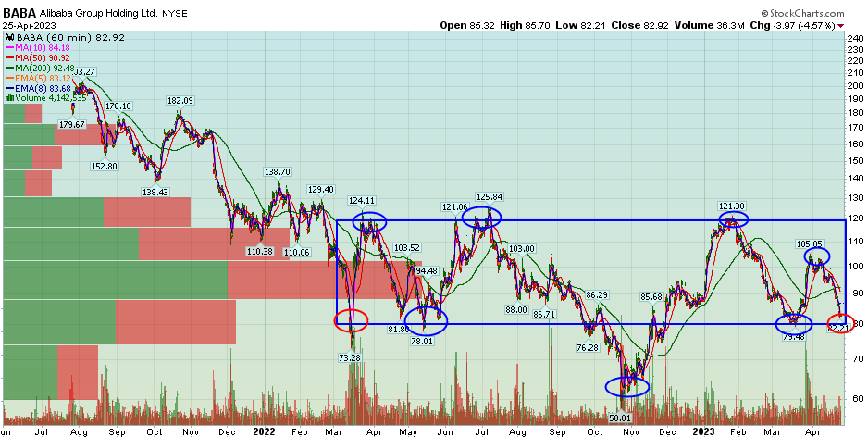Click the BABA (60 min) 82.92 legend entry

[65, 38]
